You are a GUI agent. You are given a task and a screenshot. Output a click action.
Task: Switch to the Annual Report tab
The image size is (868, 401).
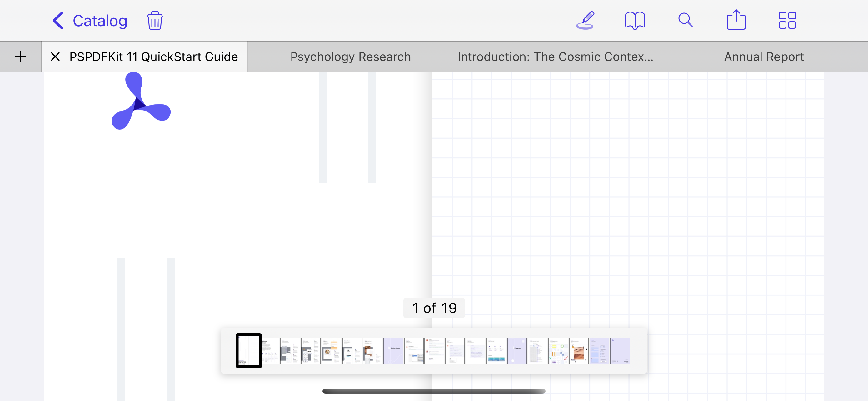coord(764,57)
